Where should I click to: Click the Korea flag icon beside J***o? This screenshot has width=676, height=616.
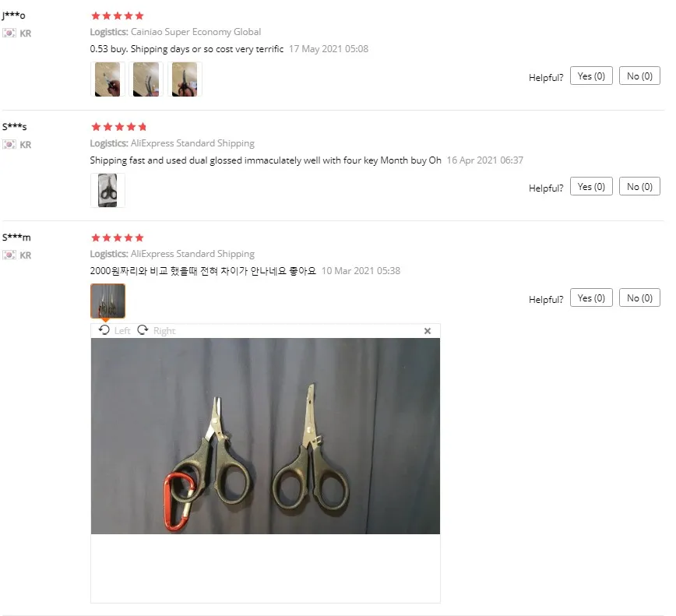click(9, 33)
